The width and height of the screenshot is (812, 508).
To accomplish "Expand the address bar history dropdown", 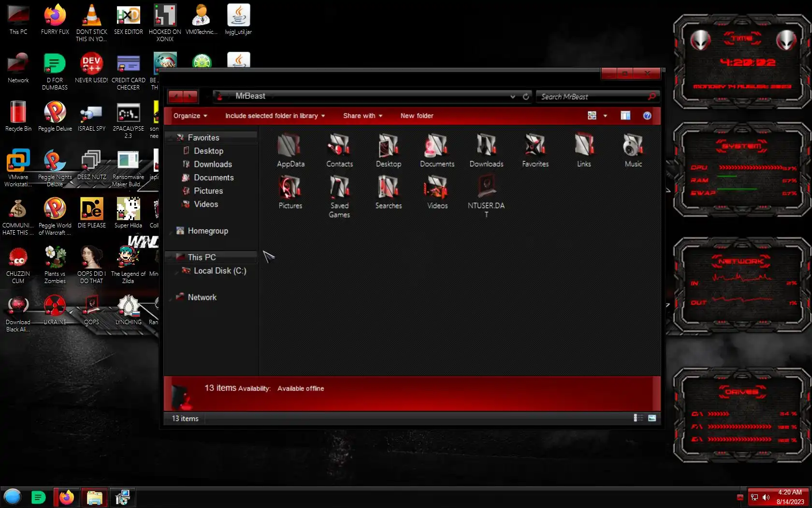I will tap(512, 96).
